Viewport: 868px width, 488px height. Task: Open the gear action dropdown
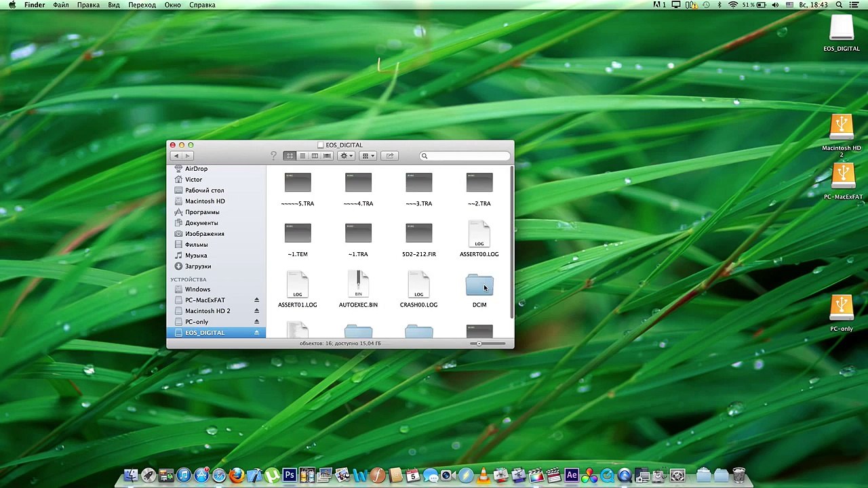346,156
